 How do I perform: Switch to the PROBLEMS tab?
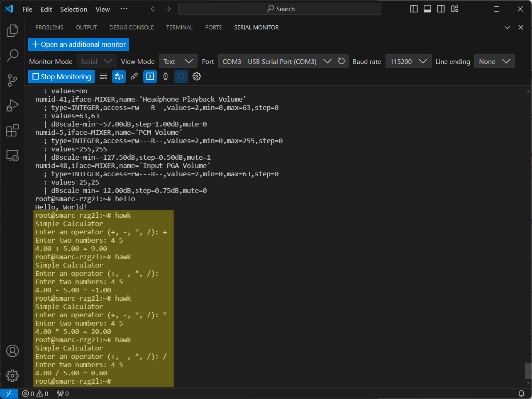[49, 27]
